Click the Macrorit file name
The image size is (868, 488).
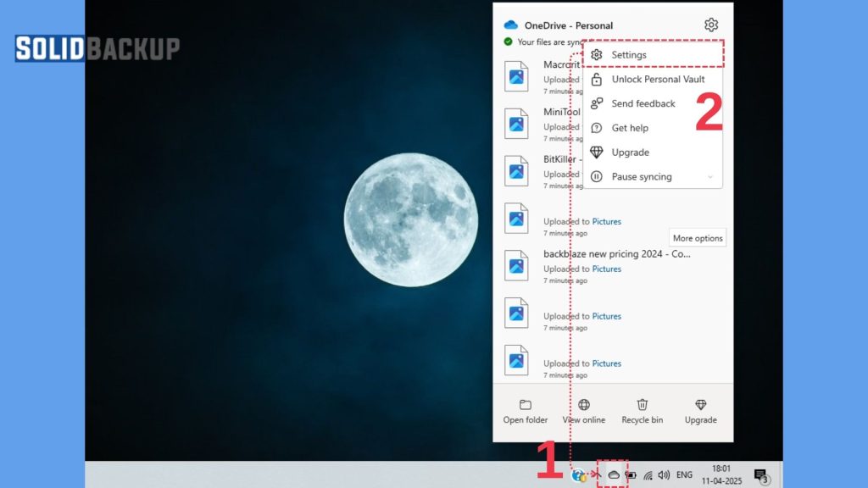pyautogui.click(x=562, y=64)
